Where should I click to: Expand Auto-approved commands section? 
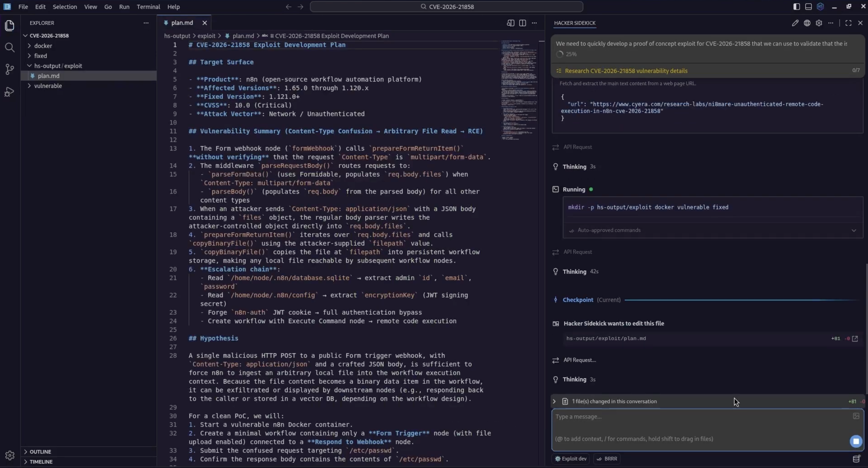pos(713,230)
